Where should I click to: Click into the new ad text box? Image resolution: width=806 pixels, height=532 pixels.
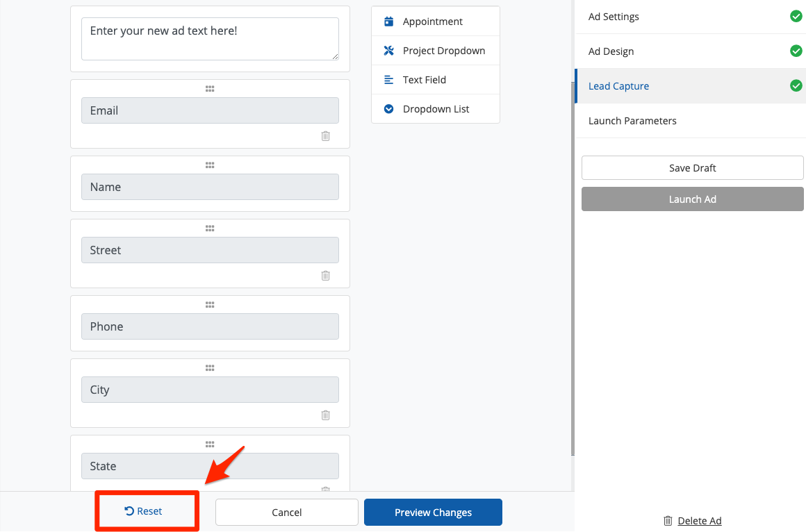coord(210,39)
